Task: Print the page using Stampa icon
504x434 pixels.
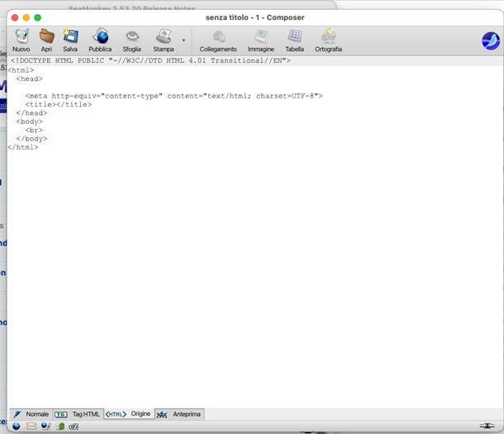Action: [x=163, y=38]
